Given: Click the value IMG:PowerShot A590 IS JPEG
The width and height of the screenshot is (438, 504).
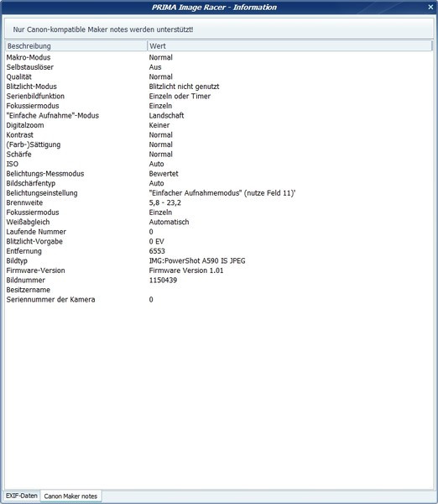Looking at the screenshot, I should coord(197,260).
